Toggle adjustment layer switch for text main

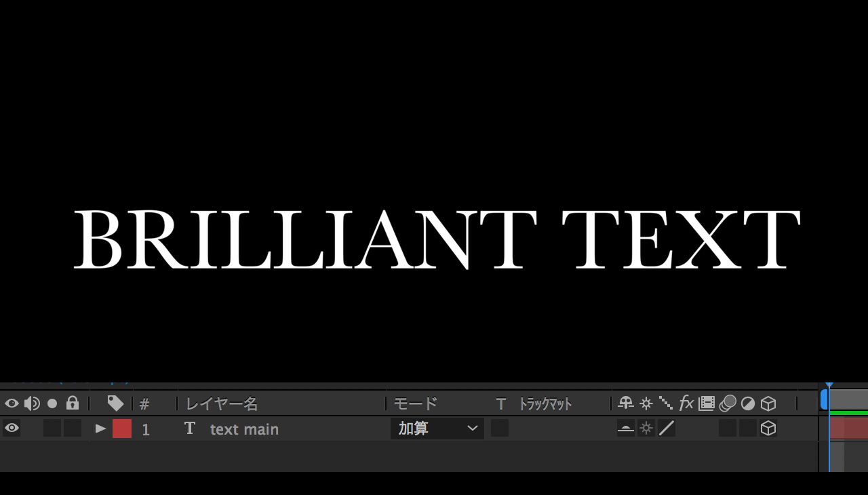748,429
